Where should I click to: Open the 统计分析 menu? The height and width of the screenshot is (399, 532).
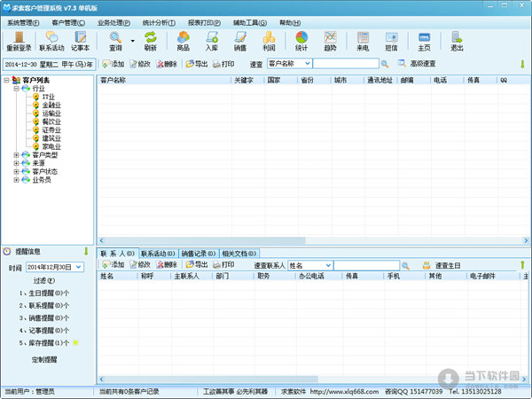coord(159,23)
